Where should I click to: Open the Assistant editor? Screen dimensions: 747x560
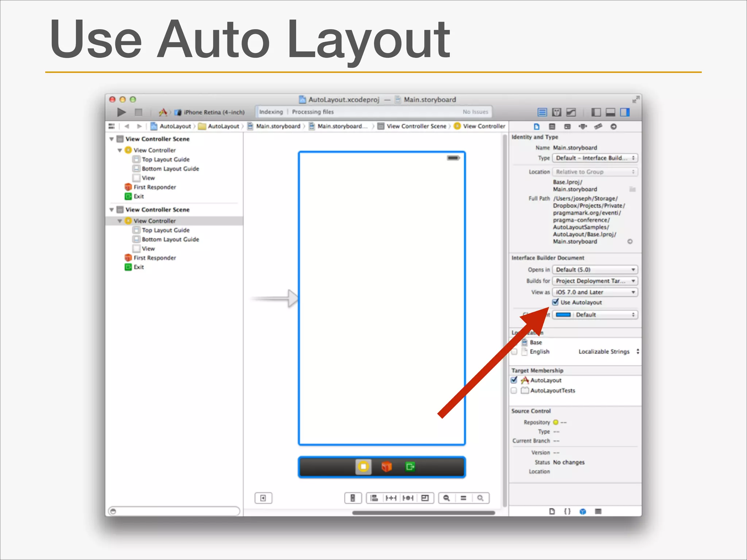(557, 112)
